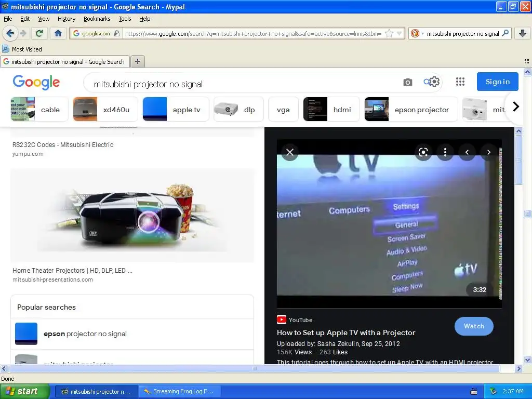
Task: Open Home Theater Projectors result title
Action: 72,270
